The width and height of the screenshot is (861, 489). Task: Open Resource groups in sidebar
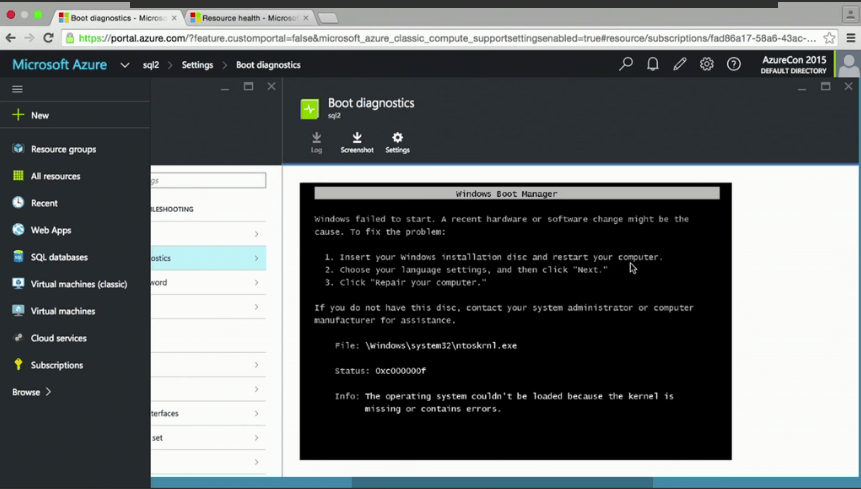(63, 149)
